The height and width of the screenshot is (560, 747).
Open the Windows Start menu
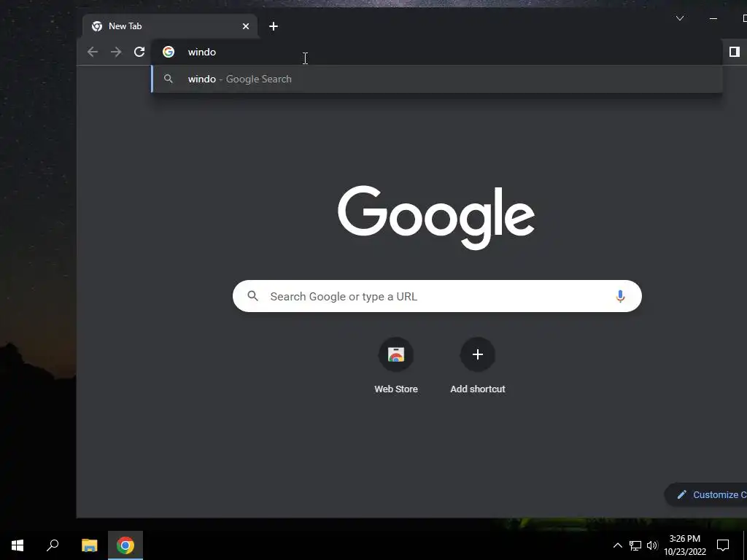18,545
